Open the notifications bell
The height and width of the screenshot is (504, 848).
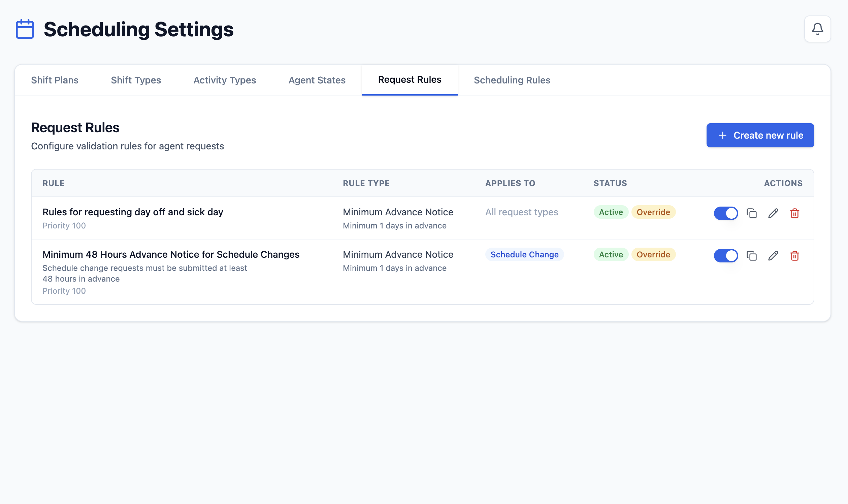click(817, 29)
